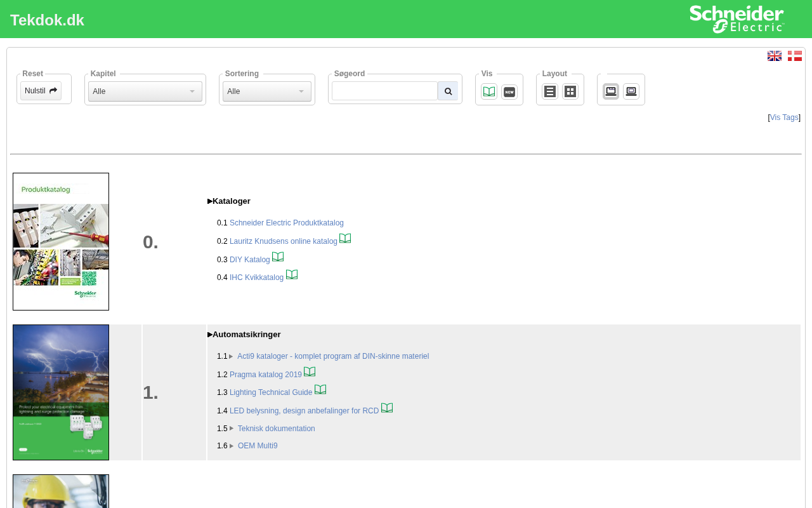
Task: Open e-book icon beside DIY Katalog
Action: pyautogui.click(x=278, y=257)
